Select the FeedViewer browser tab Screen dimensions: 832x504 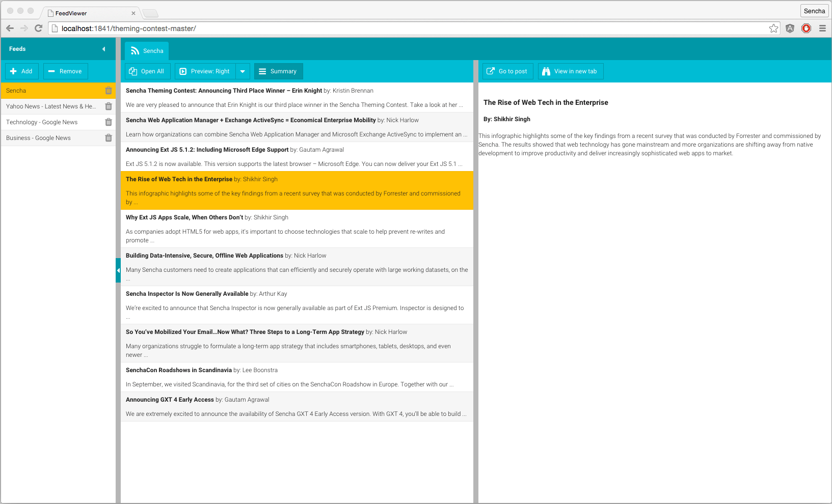pos(90,13)
